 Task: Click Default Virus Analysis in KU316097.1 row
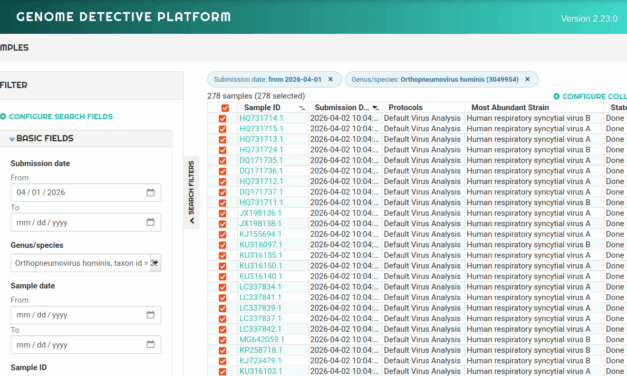click(422, 244)
